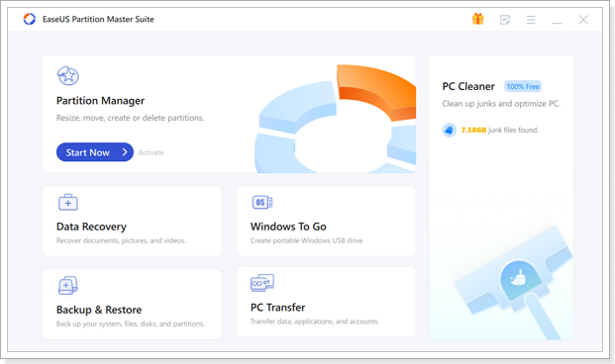Click the EaseUS logo icon in title bar
Screen dimensions: 615x364
coord(30,19)
